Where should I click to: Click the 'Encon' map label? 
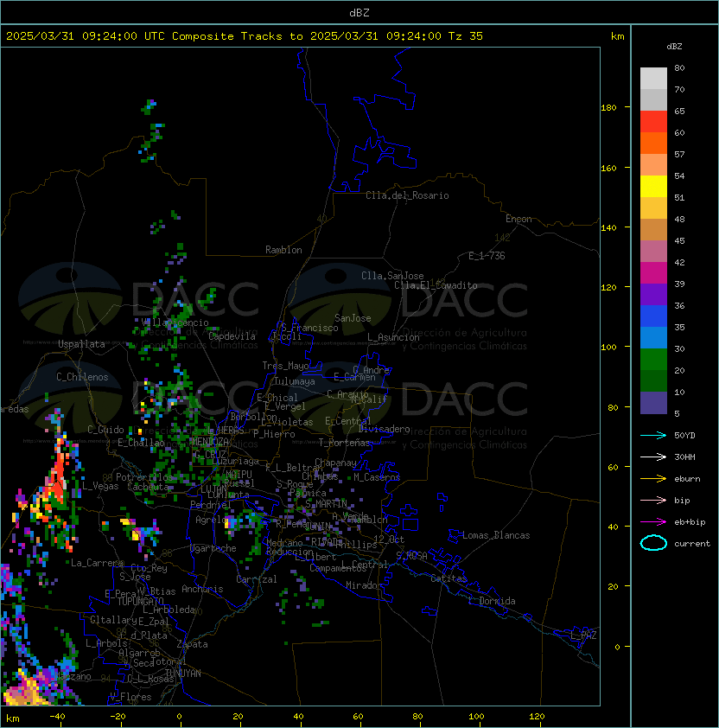(519, 219)
